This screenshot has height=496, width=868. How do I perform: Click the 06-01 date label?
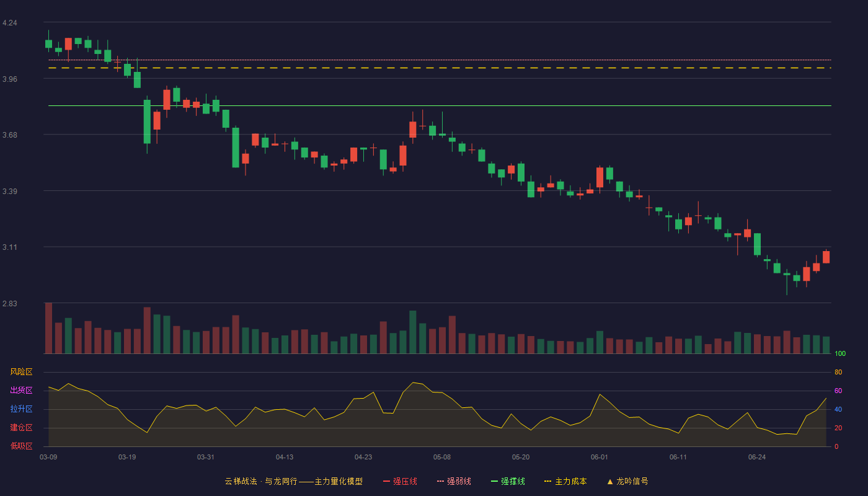point(600,457)
